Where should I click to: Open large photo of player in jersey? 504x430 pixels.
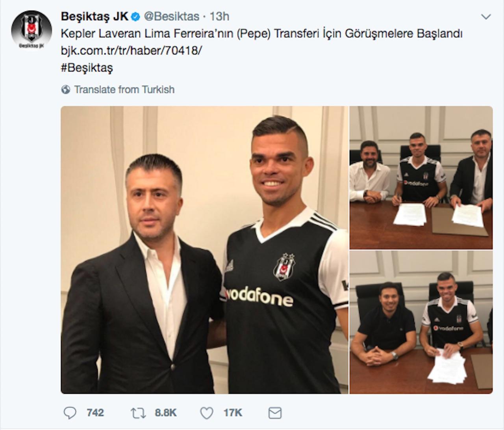click(204, 250)
